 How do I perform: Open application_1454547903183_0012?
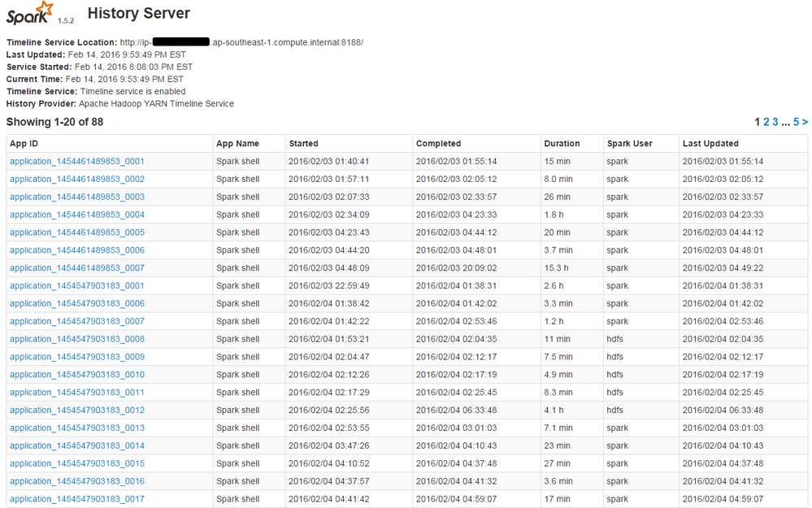pos(76,410)
